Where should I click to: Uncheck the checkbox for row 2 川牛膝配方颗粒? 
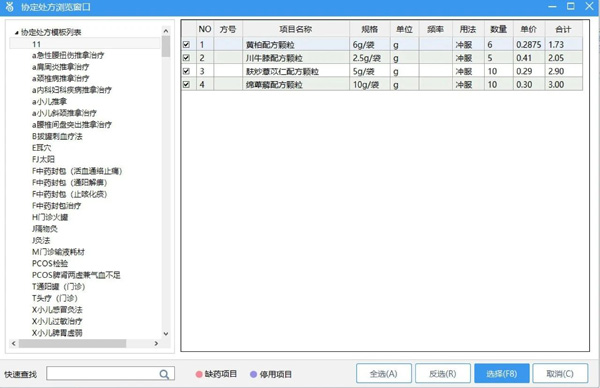coord(186,58)
